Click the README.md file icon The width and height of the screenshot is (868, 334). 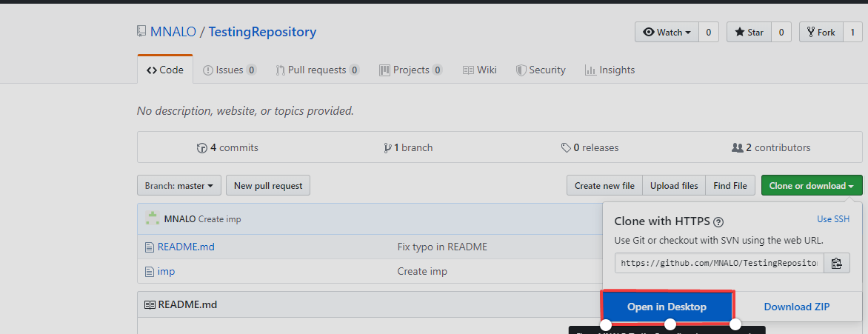pos(150,247)
